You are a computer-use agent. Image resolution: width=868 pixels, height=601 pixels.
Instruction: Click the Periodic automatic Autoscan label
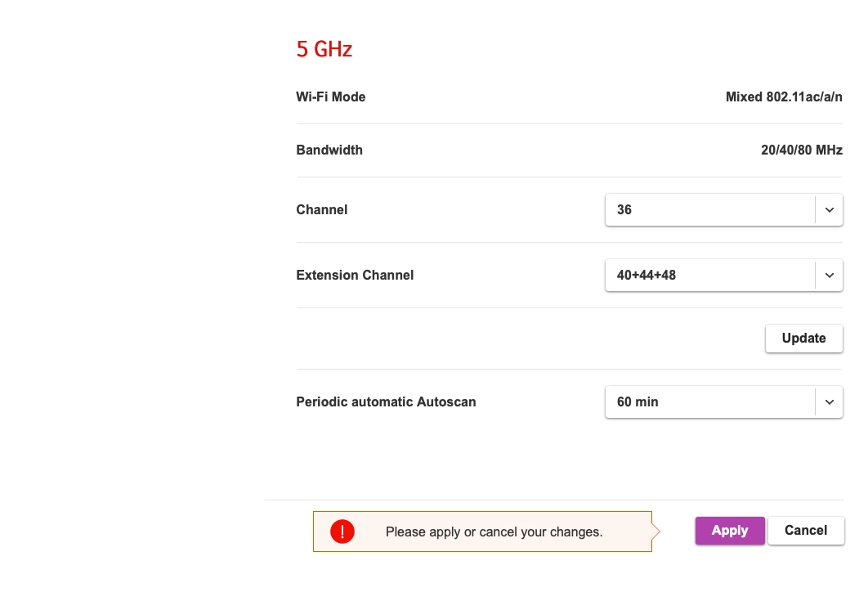pyautogui.click(x=386, y=402)
